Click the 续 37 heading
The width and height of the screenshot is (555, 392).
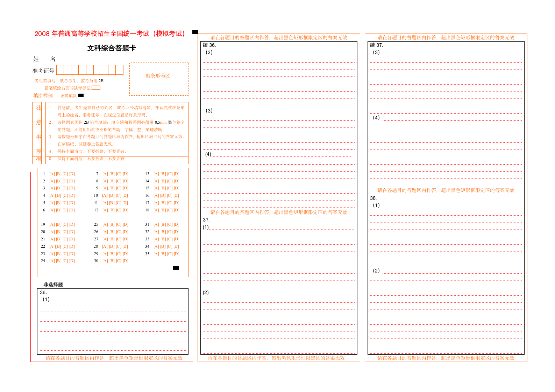pyautogui.click(x=377, y=45)
